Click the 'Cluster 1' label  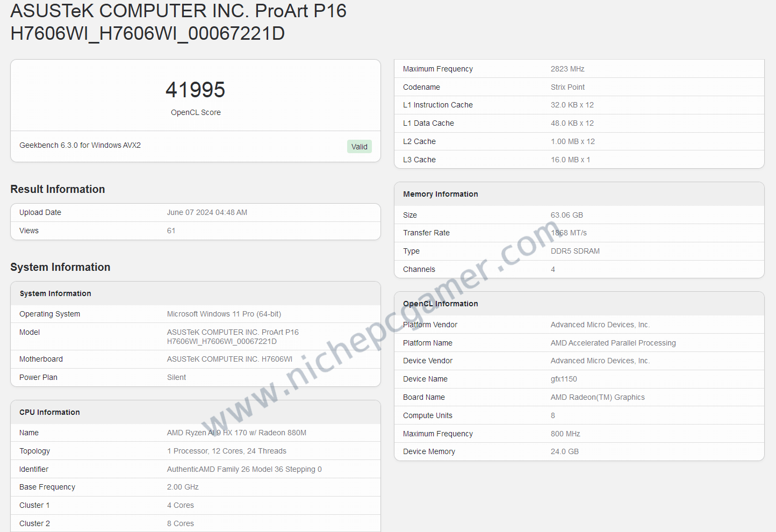click(34, 505)
